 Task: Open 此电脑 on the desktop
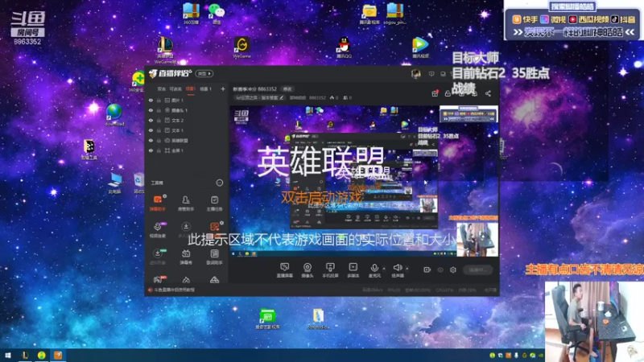(114, 183)
